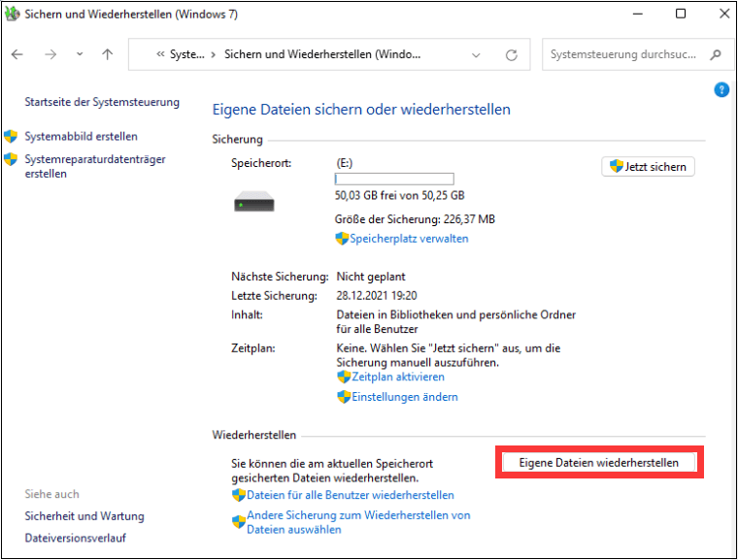Image resolution: width=738 pixels, height=560 pixels.
Task: Open Speicherplatz verwalten link
Action: point(409,239)
